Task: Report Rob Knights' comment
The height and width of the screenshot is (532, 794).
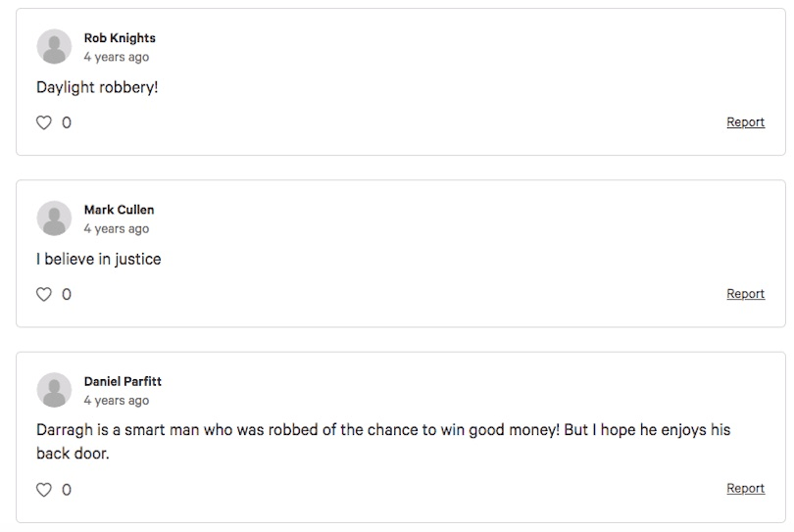Action: pyautogui.click(x=745, y=122)
